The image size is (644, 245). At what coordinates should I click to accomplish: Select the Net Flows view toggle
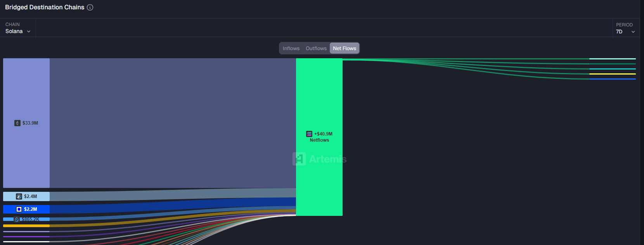345,49
